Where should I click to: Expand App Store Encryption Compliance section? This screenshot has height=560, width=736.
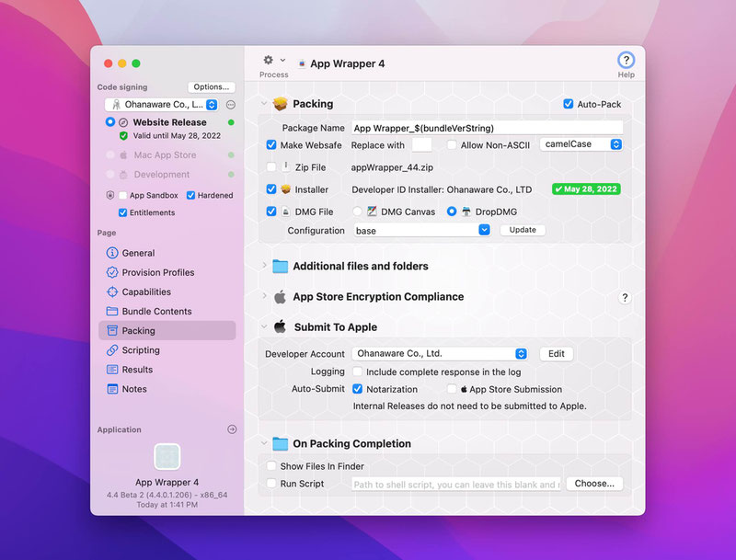[264, 296]
